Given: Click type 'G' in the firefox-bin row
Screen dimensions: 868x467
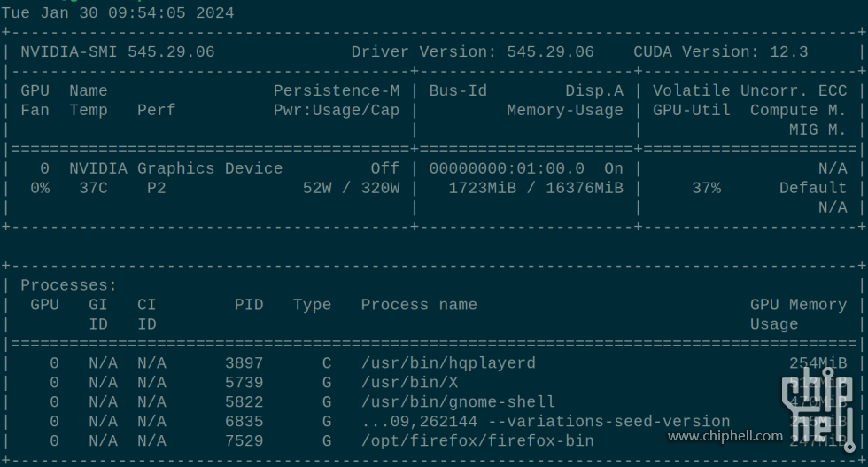Looking at the screenshot, I should tap(327, 441).
